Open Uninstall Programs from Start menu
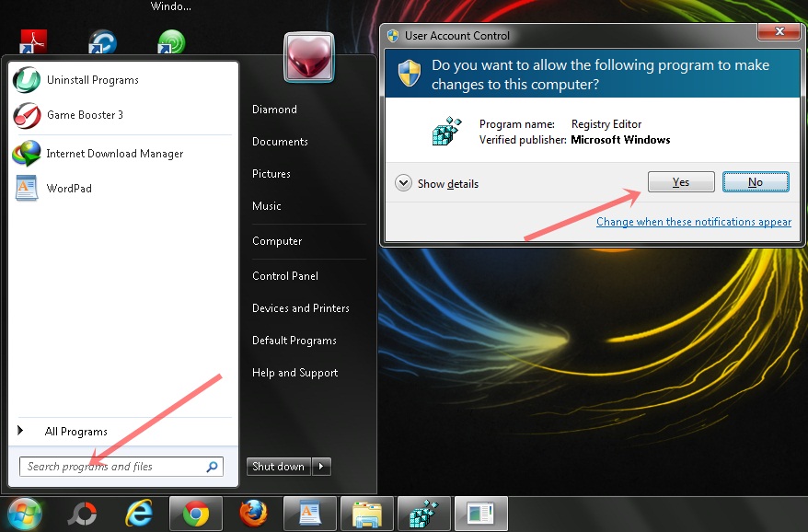 pos(93,80)
